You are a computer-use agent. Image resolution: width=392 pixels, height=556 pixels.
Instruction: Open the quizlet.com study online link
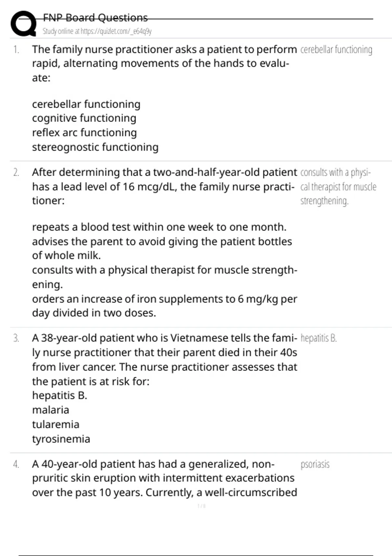point(97,31)
